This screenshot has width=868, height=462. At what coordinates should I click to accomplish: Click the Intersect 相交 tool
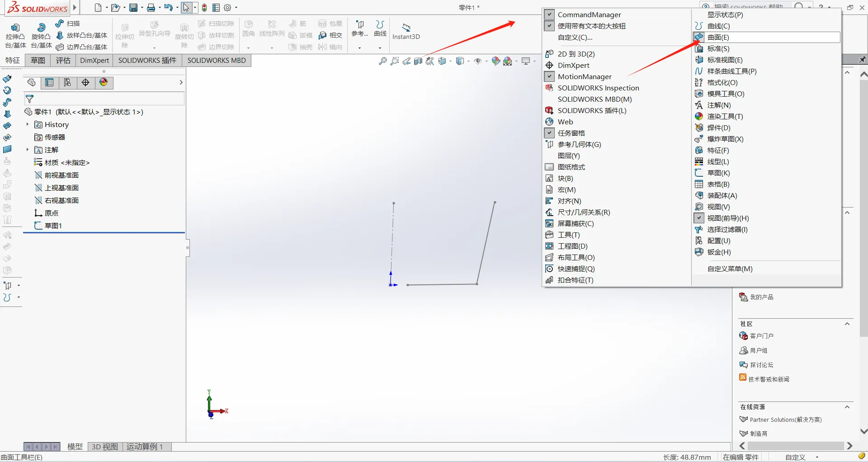click(330, 35)
